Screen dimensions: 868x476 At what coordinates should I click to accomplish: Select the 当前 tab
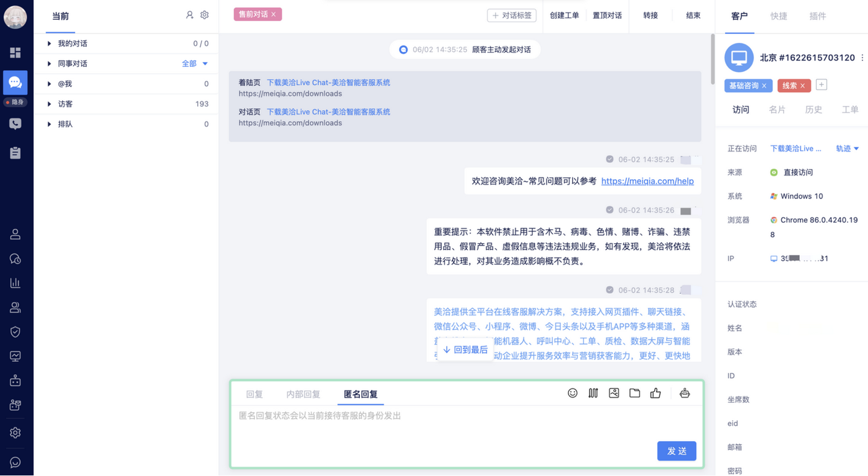(x=60, y=16)
